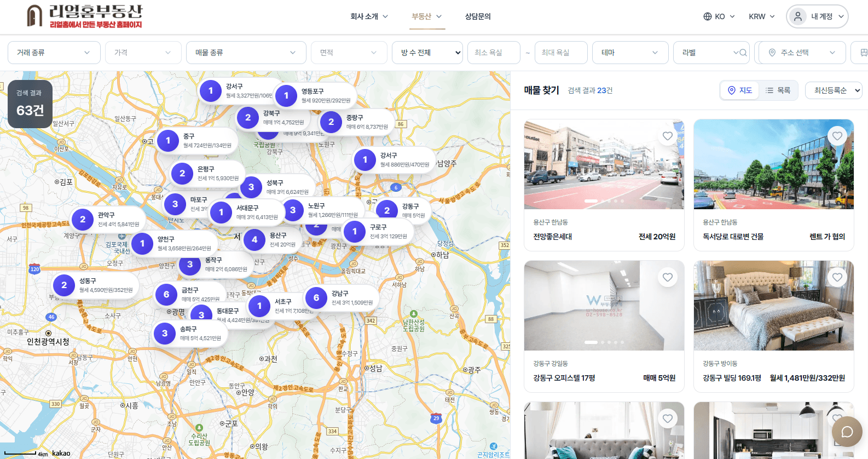This screenshot has width=868, height=459.
Task: Open the 내 계정 account button
Action: pos(817,16)
